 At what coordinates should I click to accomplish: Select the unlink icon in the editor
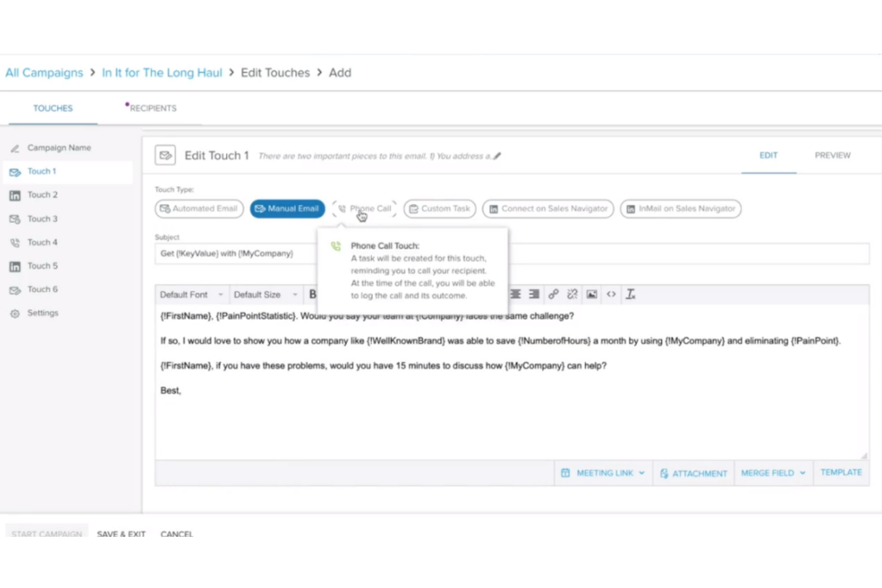(x=572, y=294)
